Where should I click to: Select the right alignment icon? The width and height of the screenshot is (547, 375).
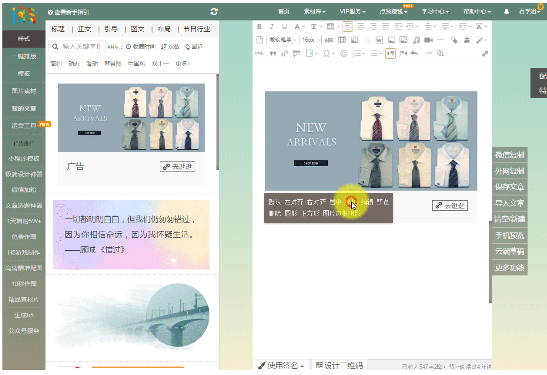pos(373,27)
